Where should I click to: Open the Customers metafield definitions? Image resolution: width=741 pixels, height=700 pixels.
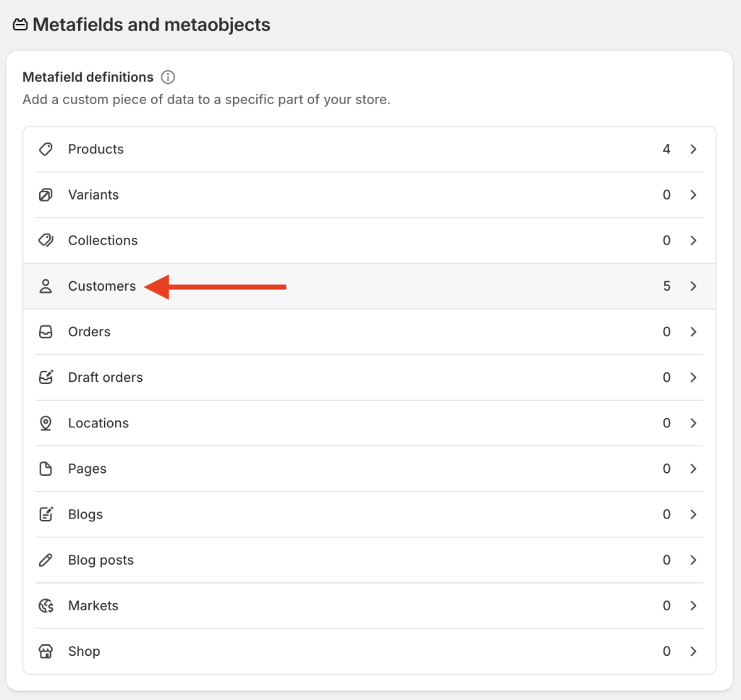coord(369,286)
